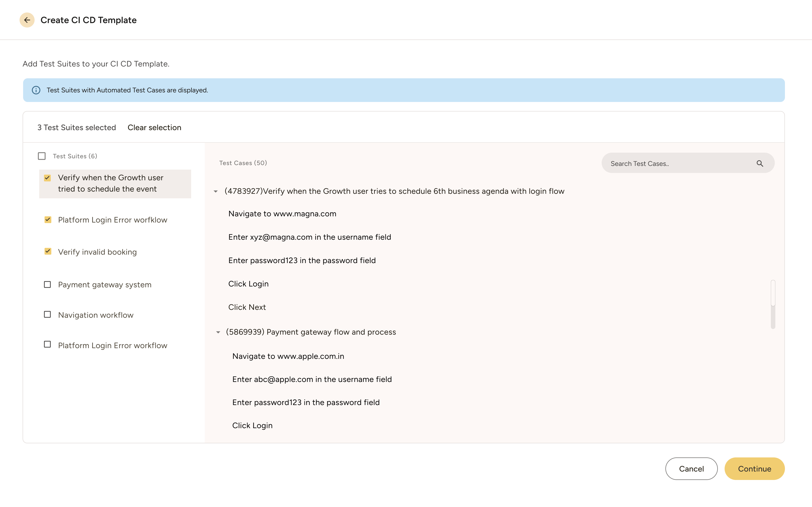This screenshot has height=507, width=812.
Task: Check the Payment gateway system suite
Action: [47, 284]
